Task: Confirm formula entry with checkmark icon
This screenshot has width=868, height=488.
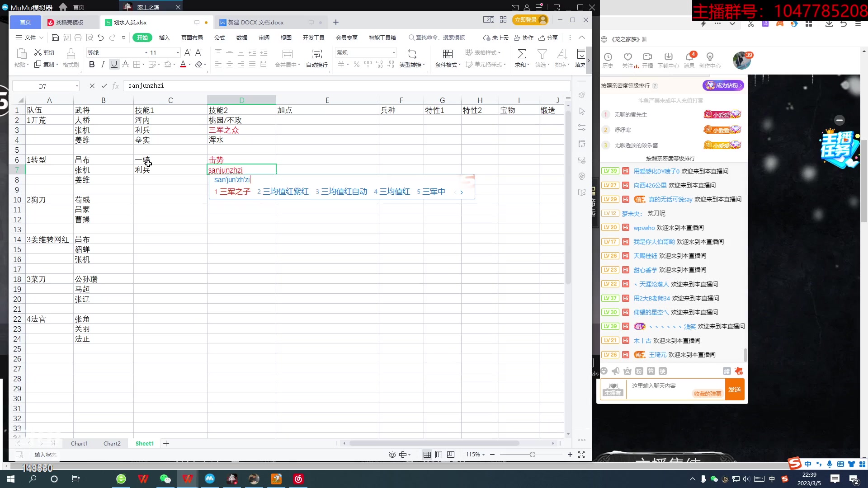Action: [104, 86]
